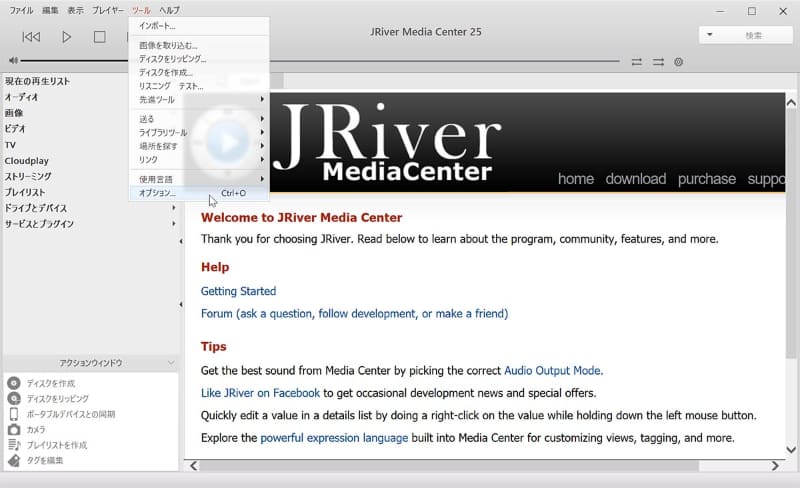Select リスニング テスト... menu entry
The height and width of the screenshot is (488, 800).
pos(199,86)
